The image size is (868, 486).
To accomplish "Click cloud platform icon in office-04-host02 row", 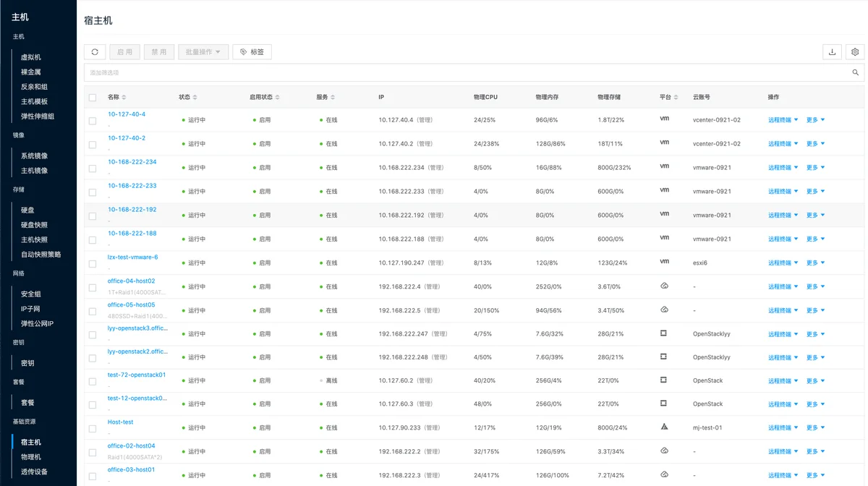I will pos(664,286).
